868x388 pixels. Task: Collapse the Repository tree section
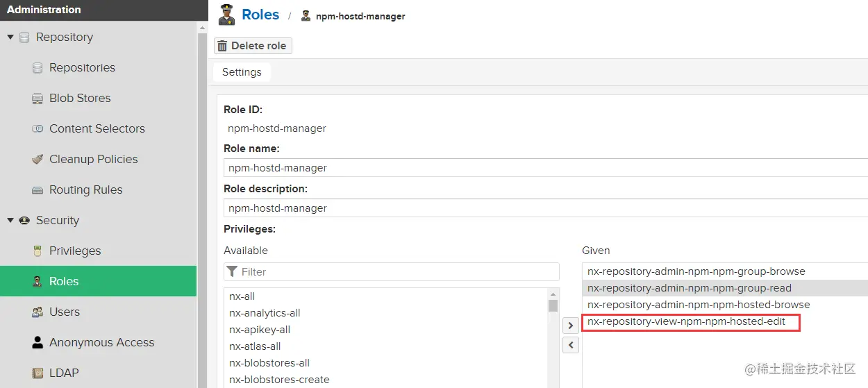(10, 37)
